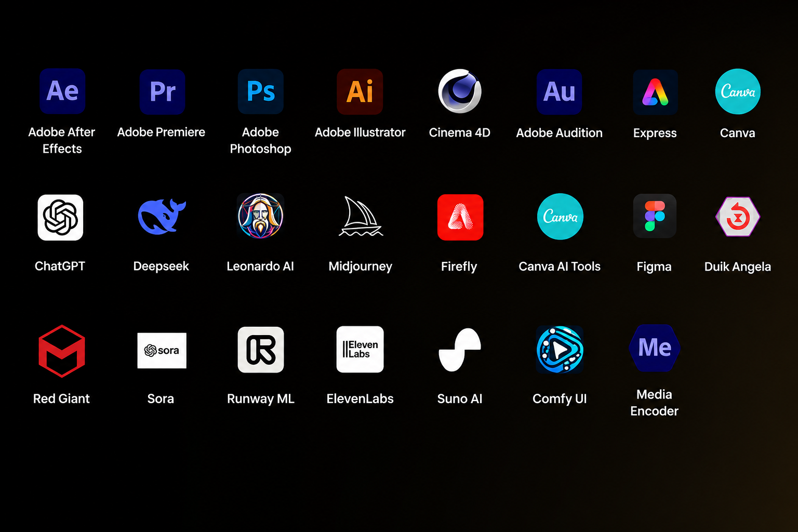Click the red Firefly icon
Screen dimensions: 798x532
(x=460, y=217)
